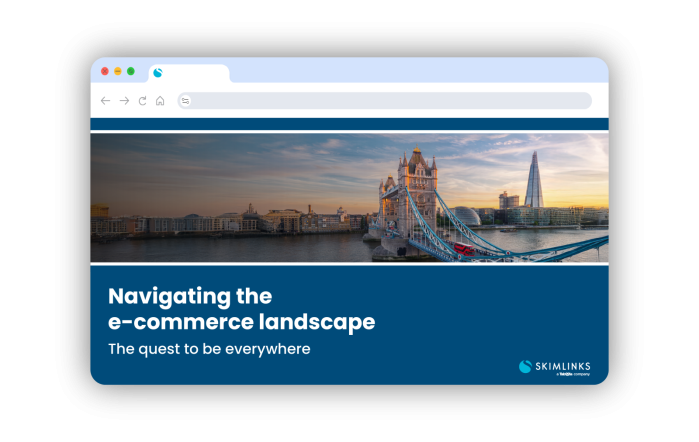Focus the empty URL address bar

click(x=390, y=101)
